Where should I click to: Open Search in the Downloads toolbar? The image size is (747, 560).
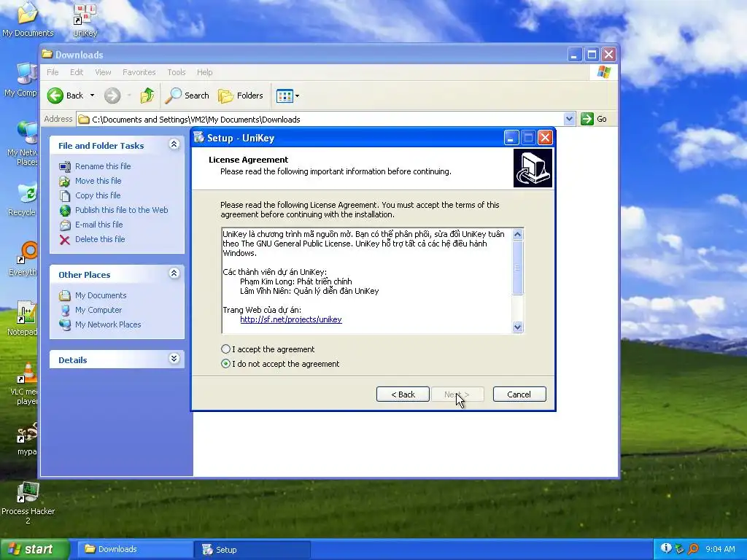[x=187, y=96]
